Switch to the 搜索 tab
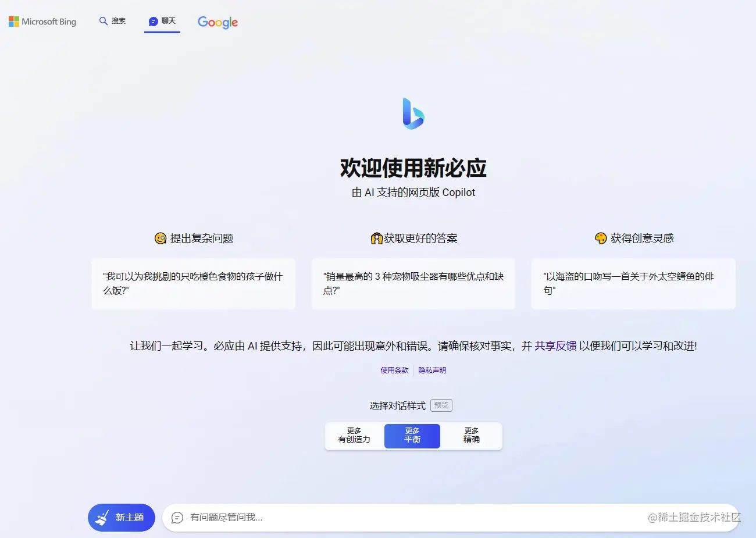This screenshot has height=538, width=756. coord(112,21)
